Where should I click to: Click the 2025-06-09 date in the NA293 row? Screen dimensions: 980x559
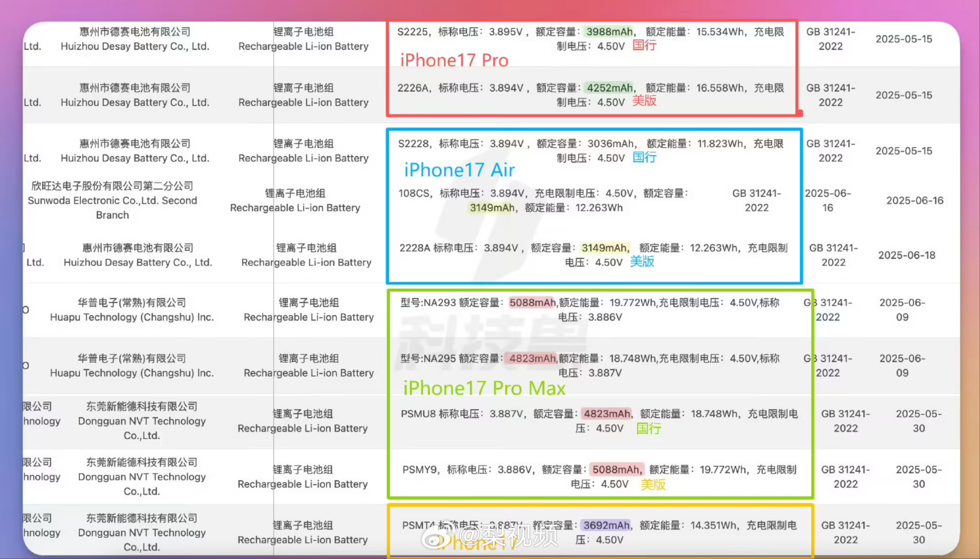click(x=902, y=310)
